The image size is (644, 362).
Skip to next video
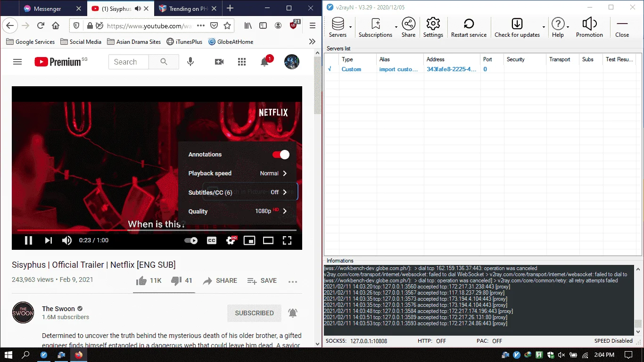pyautogui.click(x=48, y=240)
